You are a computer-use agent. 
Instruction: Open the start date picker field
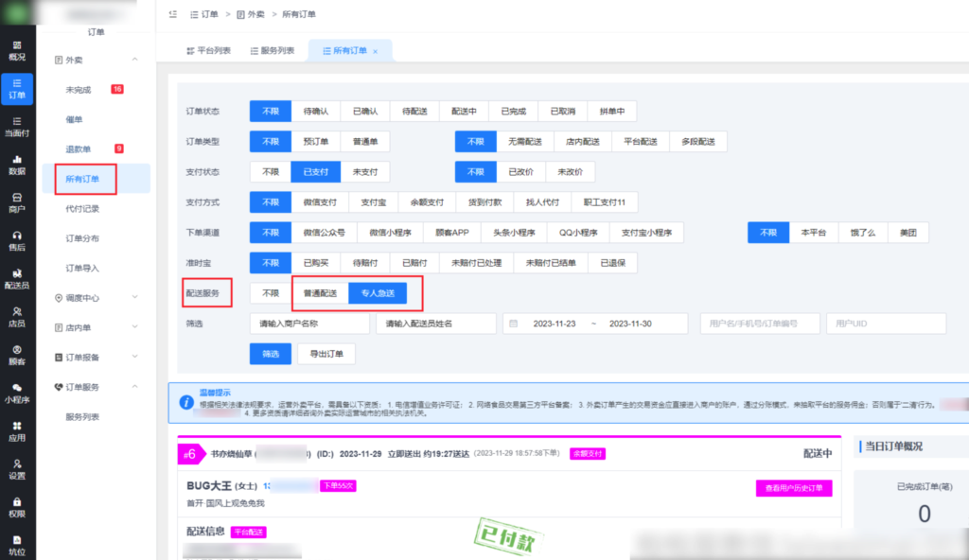(x=554, y=324)
